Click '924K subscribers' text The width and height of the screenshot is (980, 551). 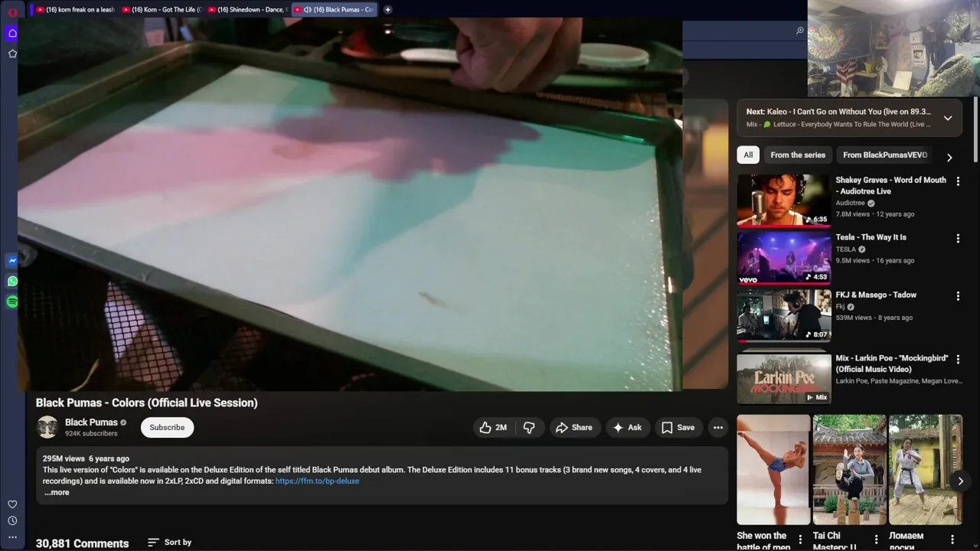tap(91, 434)
